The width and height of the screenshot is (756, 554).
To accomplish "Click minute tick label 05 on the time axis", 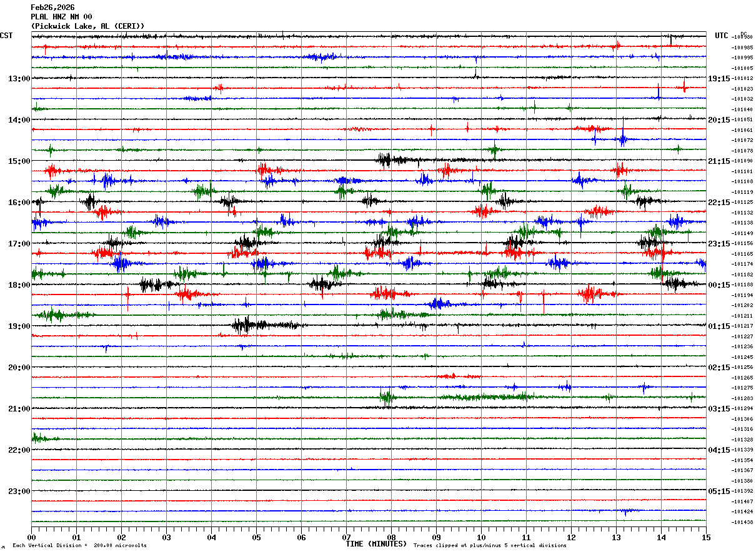I will (x=256, y=538).
